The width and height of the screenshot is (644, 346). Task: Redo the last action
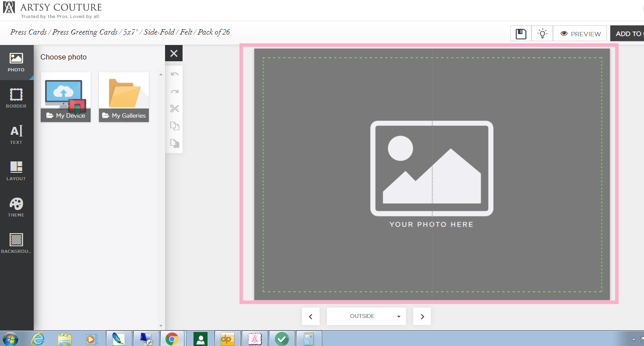(174, 92)
